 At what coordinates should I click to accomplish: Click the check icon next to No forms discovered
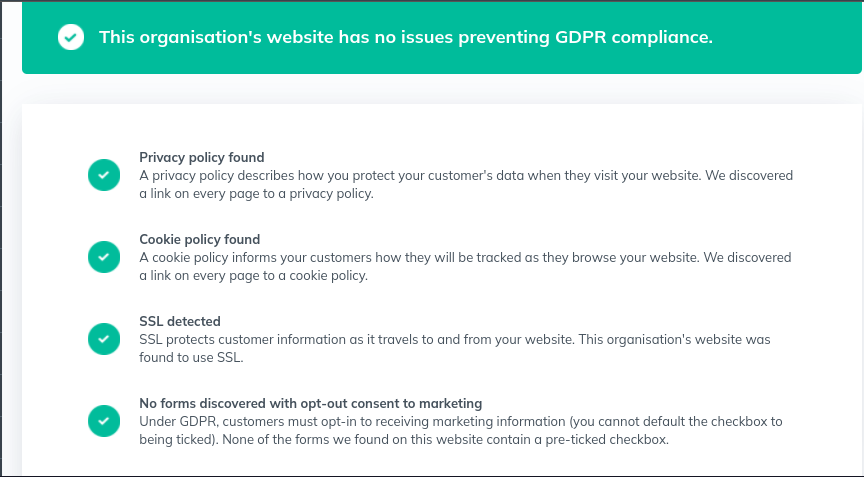tap(103, 421)
